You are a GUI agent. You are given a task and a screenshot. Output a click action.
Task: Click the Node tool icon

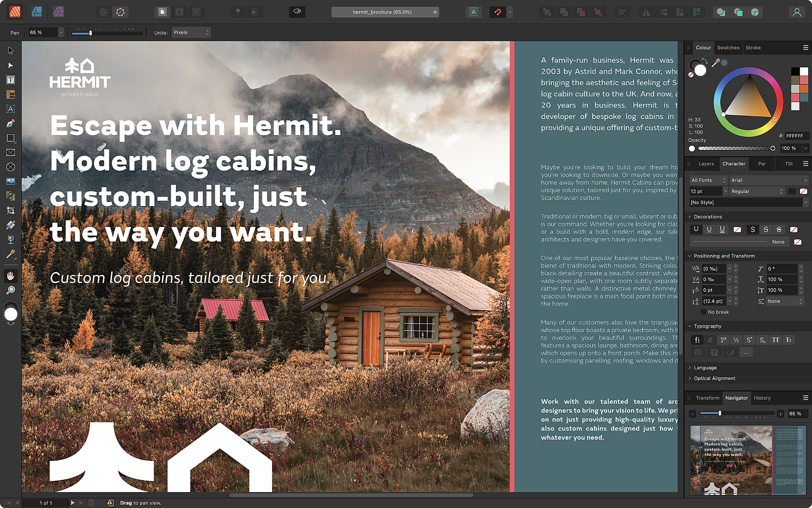coord(10,65)
